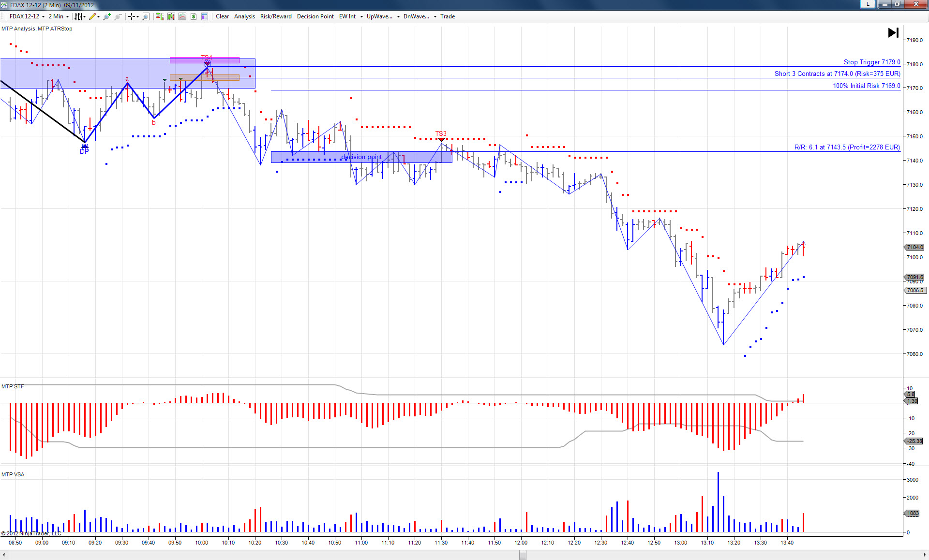929x560 pixels.
Task: Click the blue decision point zone
Action: click(x=361, y=157)
